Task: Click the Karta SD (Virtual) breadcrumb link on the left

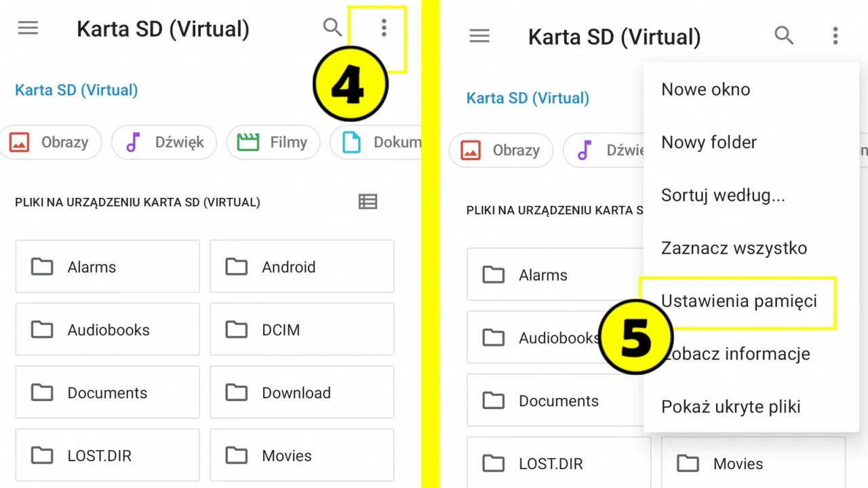Action: pyautogui.click(x=77, y=90)
